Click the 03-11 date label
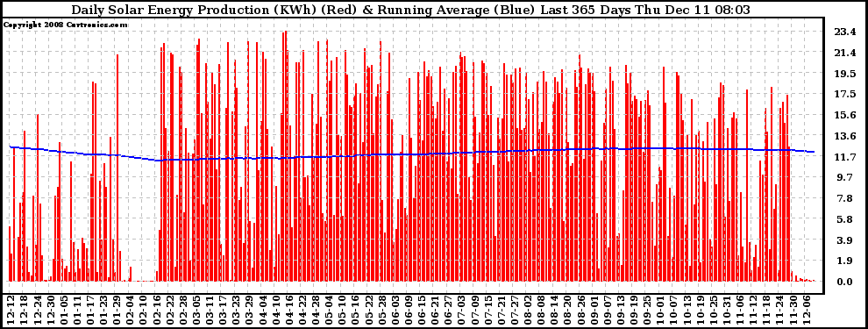Screen dimensions: 868x329 [x=210, y=310]
